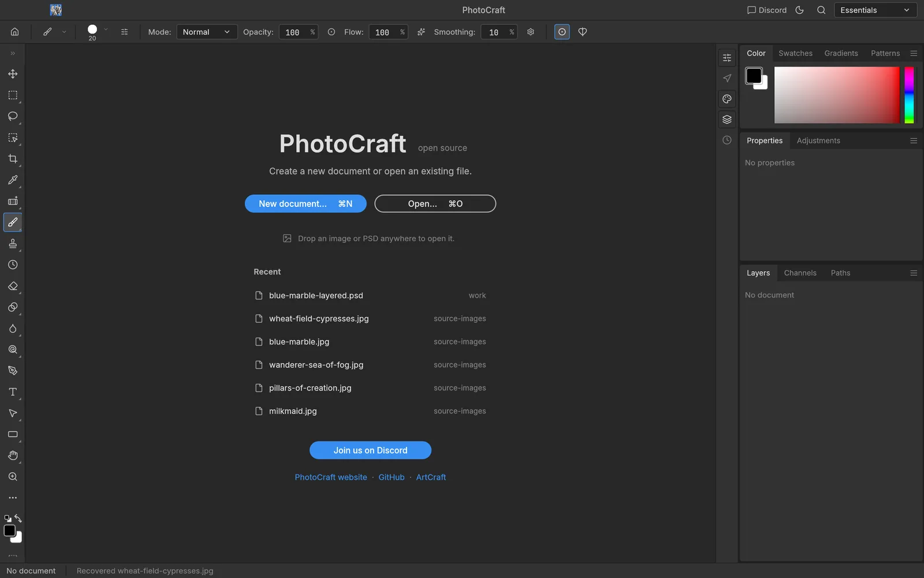The height and width of the screenshot is (578, 924).
Task: Select the Eyedropper tool
Action: tap(13, 180)
